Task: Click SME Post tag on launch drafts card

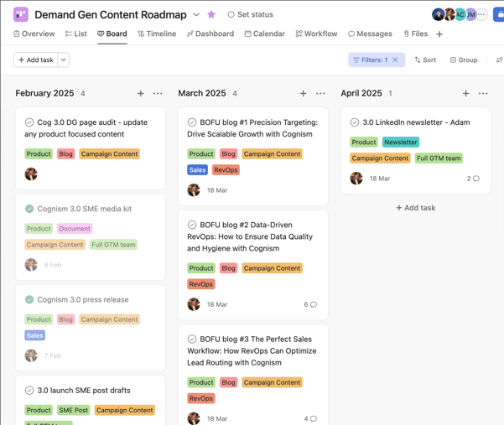Action: [73, 410]
